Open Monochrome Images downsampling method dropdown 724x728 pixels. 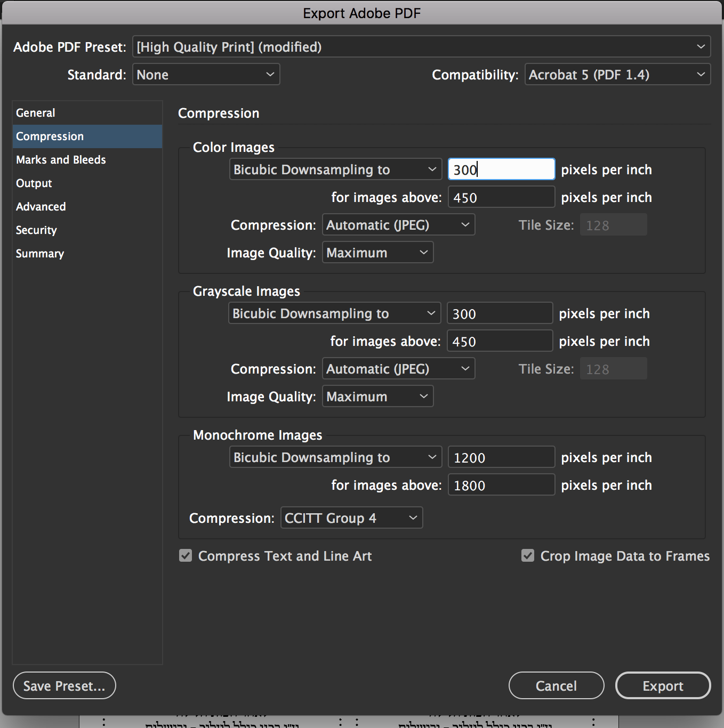pos(335,457)
